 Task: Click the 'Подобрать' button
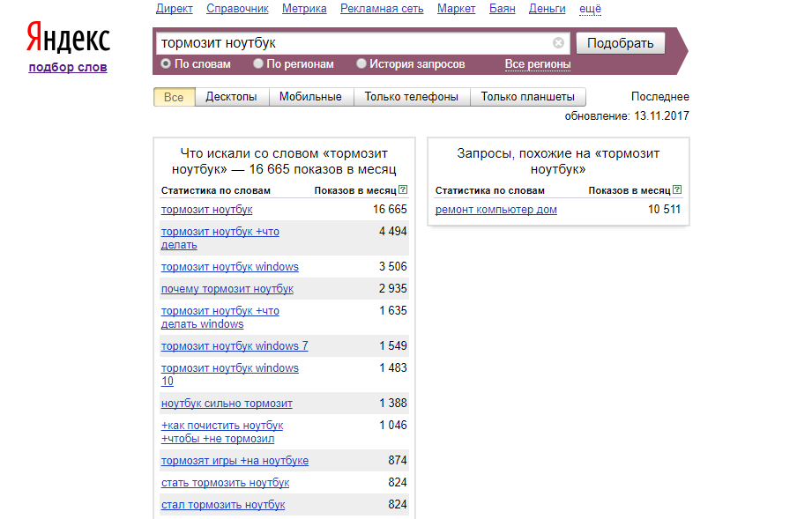[621, 43]
